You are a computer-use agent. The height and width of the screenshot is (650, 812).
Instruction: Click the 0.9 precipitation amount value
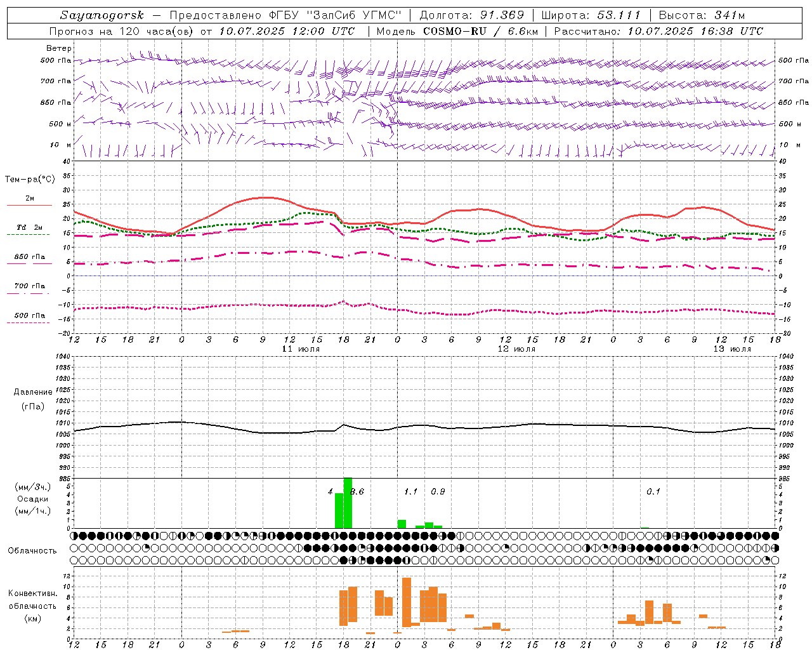tap(438, 492)
